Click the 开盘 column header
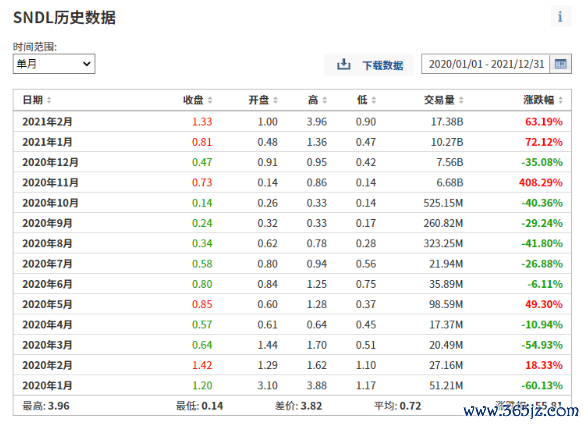The width and height of the screenshot is (586, 426). point(259,100)
